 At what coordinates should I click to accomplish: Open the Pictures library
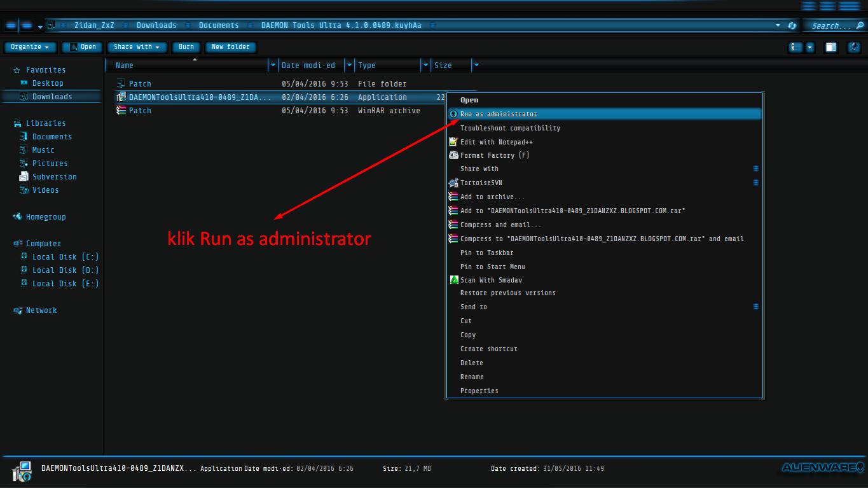coord(50,164)
